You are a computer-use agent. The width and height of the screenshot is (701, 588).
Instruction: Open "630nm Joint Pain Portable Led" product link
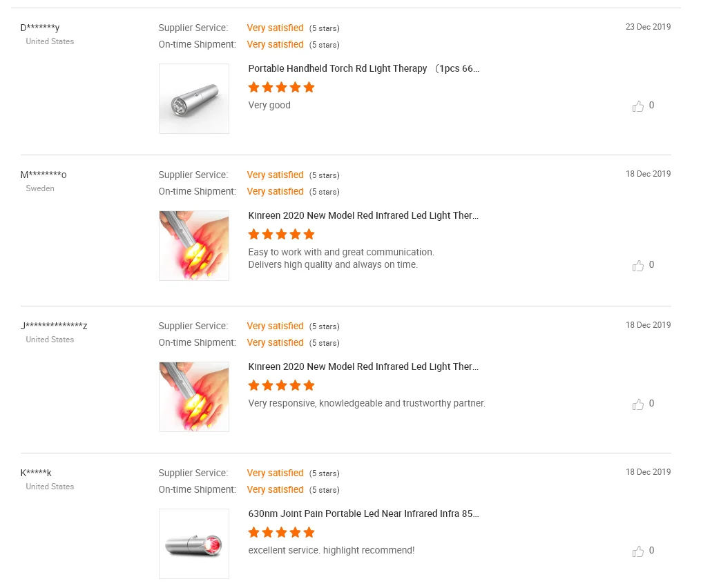(363, 514)
